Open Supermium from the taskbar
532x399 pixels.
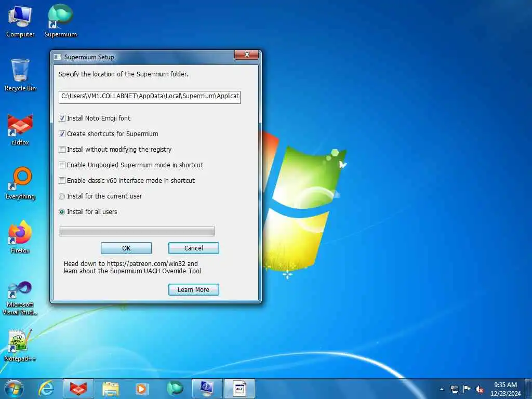175,389
